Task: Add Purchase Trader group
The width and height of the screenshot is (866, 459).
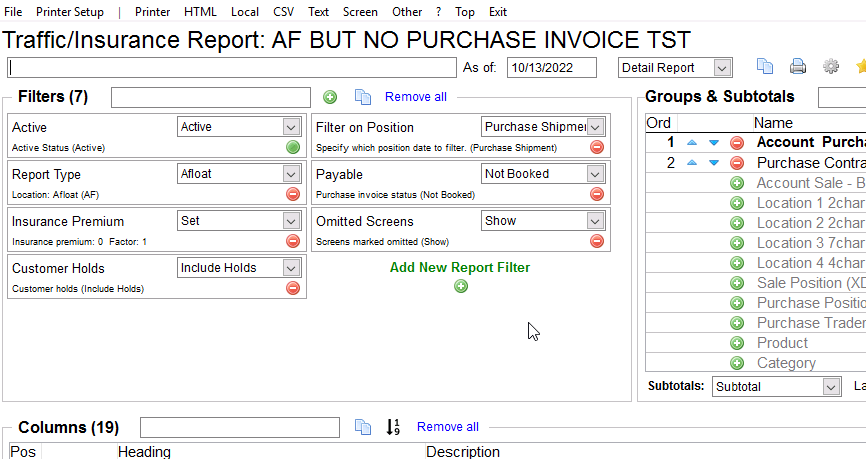Action: coord(737,323)
